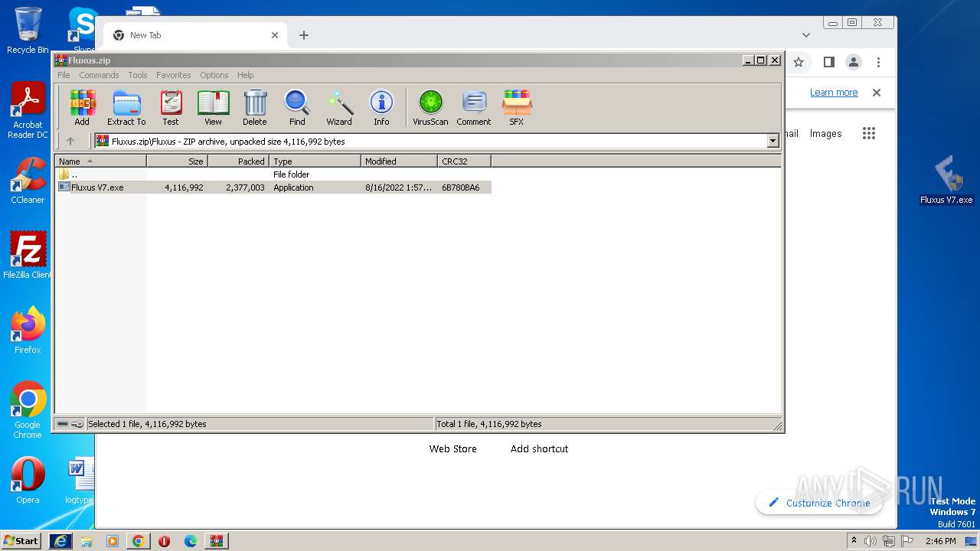980x551 pixels.
Task: Sort by Size column header
Action: pyautogui.click(x=177, y=161)
